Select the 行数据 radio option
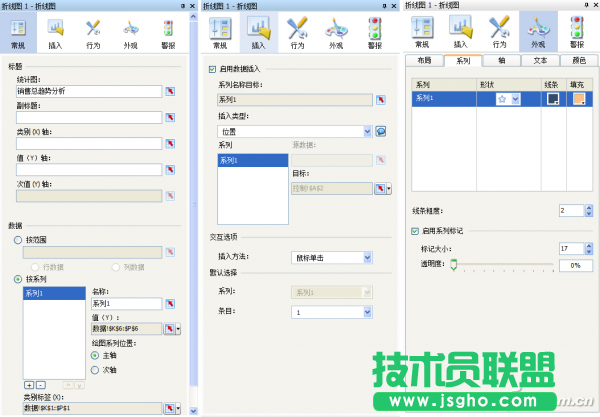Screen dimensions: 600x417 point(35,267)
